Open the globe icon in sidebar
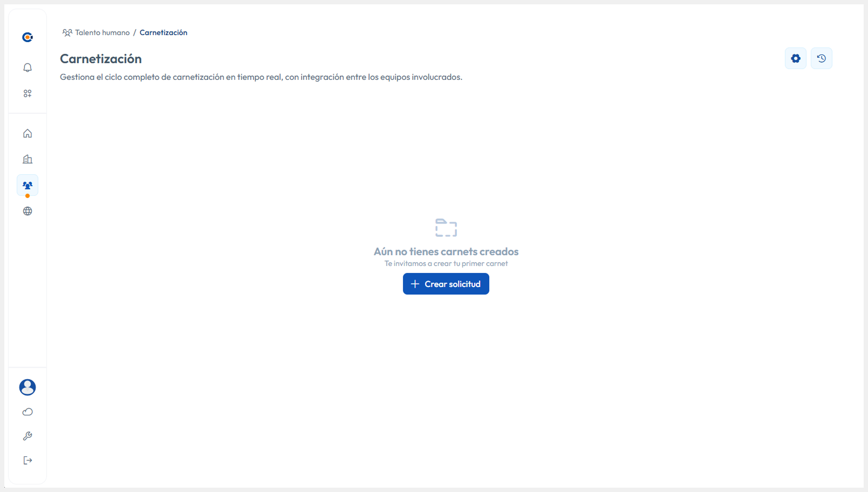The image size is (868, 492). [28, 211]
